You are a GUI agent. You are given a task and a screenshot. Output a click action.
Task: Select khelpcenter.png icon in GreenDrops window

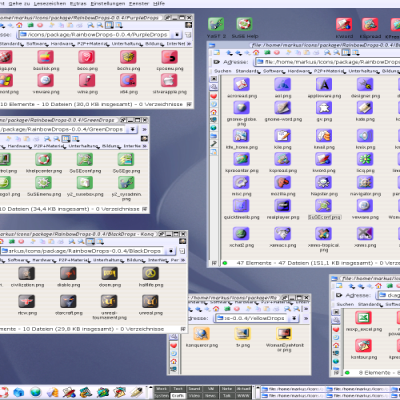coord(44,160)
